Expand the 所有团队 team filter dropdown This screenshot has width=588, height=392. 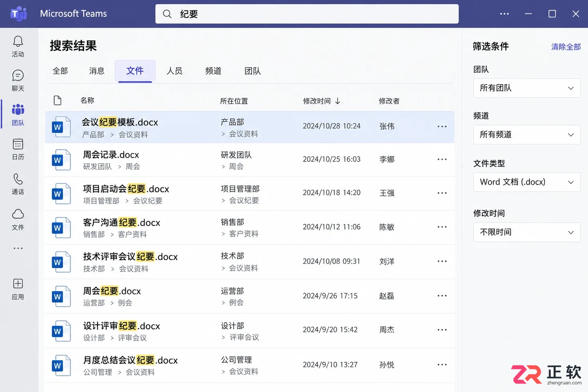[527, 88]
